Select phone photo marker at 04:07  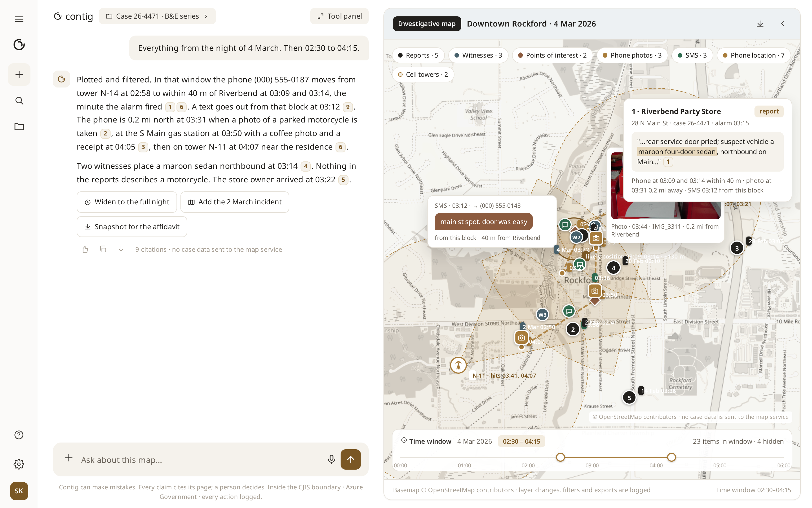521,338
